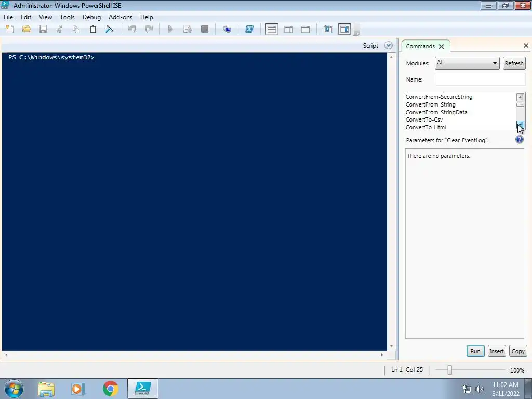Stop operation with the square stop icon
Viewport: 532px width, 399px height.
coord(205,29)
